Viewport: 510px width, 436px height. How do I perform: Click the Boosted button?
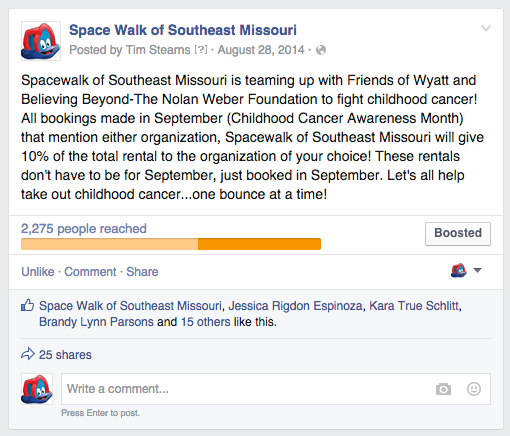[458, 234]
